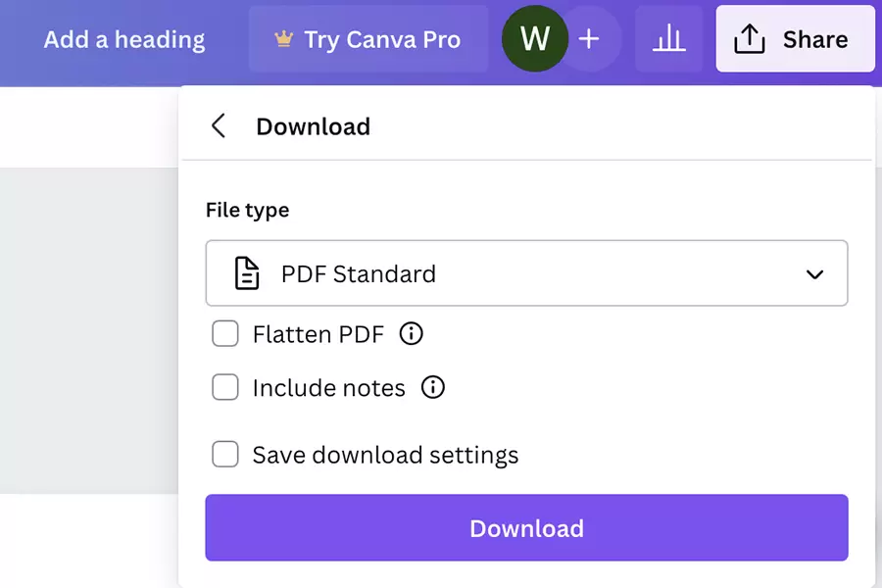882x588 pixels.
Task: Click the PDF document file icon
Action: (248, 273)
